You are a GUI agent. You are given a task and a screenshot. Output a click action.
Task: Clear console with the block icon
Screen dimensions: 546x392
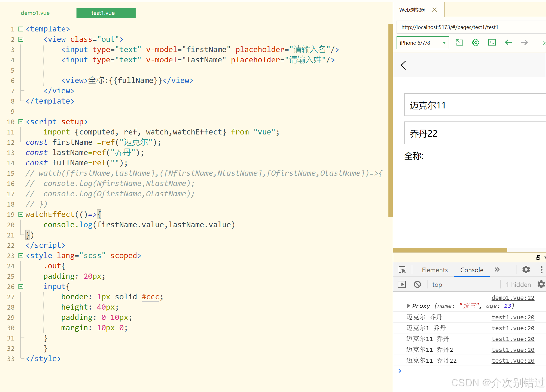click(x=417, y=284)
